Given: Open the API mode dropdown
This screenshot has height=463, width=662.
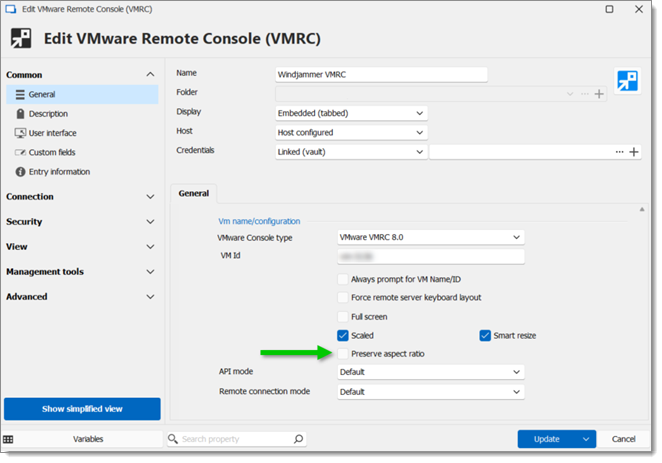Looking at the screenshot, I should coord(431,372).
